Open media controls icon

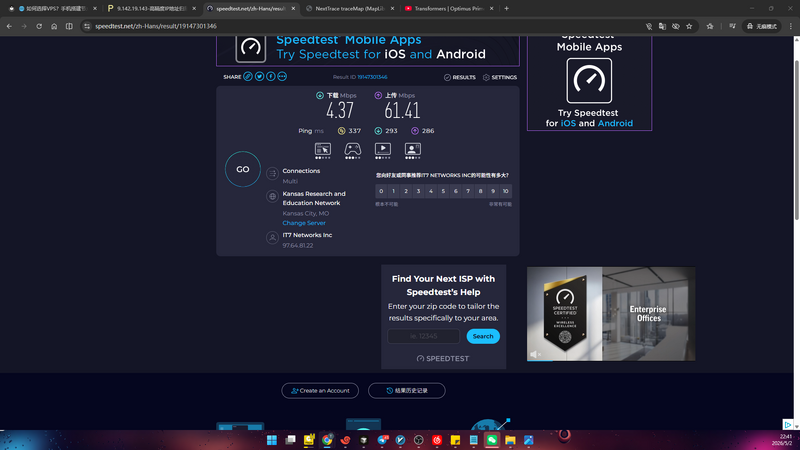(732, 26)
